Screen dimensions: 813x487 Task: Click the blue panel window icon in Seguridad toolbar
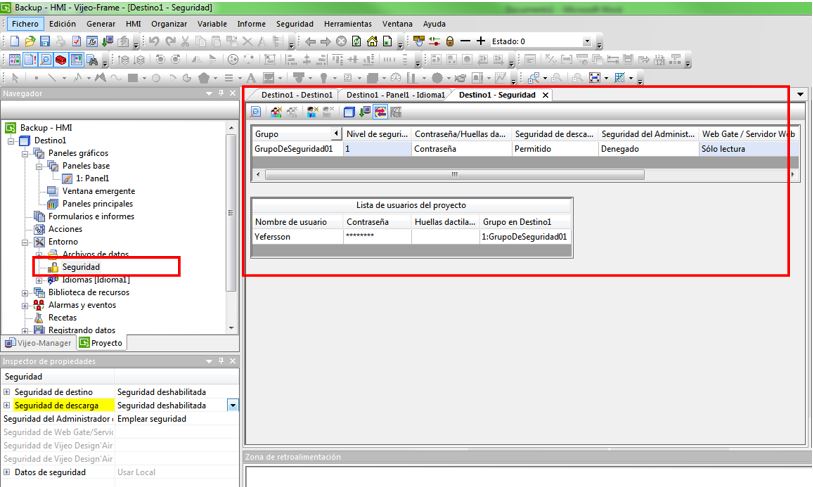click(349, 112)
